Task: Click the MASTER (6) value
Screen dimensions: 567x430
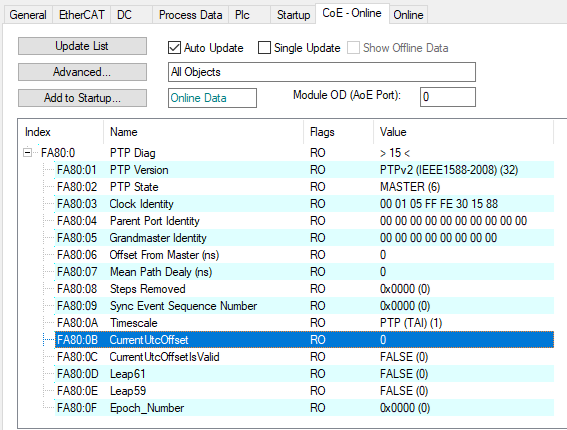Action: [410, 187]
